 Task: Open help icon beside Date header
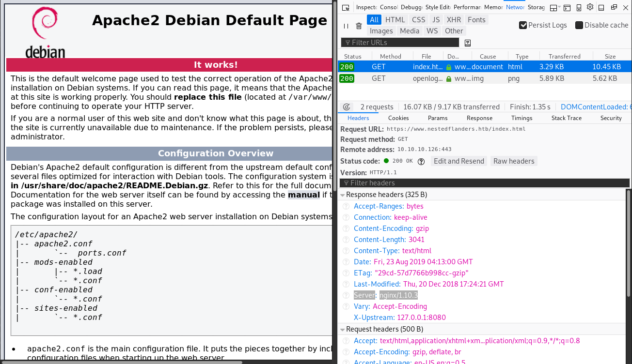[346, 262]
